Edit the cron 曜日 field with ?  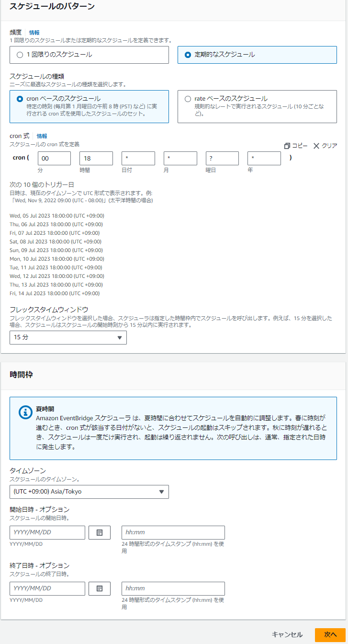point(222,158)
